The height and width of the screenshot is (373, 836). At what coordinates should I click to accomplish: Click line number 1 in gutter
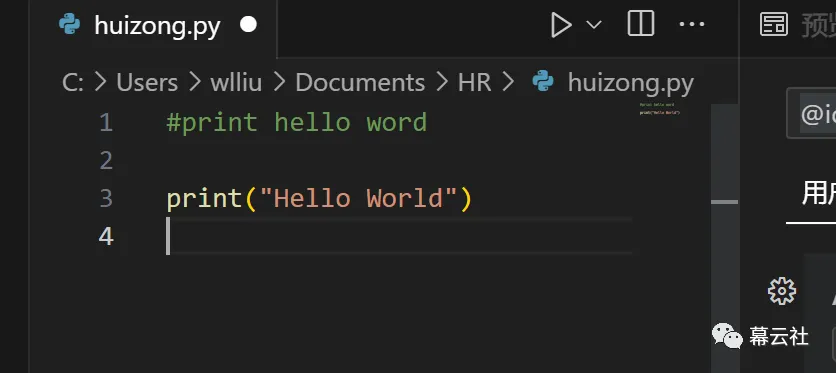[106, 123]
